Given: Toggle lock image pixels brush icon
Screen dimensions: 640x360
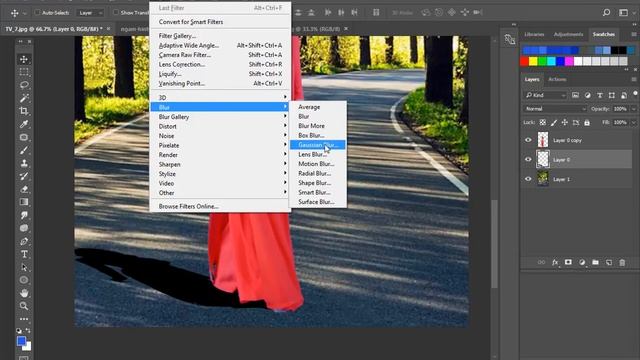Looking at the screenshot, I should [554, 122].
